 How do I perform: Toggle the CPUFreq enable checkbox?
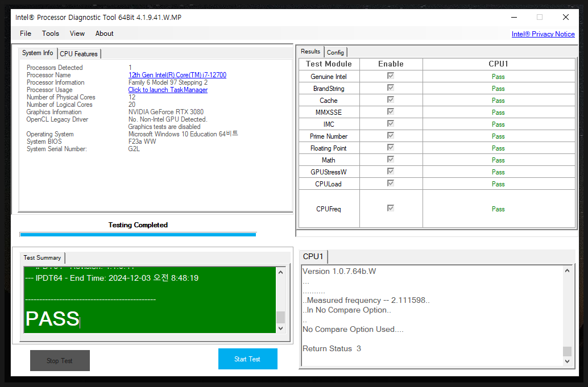click(x=390, y=209)
